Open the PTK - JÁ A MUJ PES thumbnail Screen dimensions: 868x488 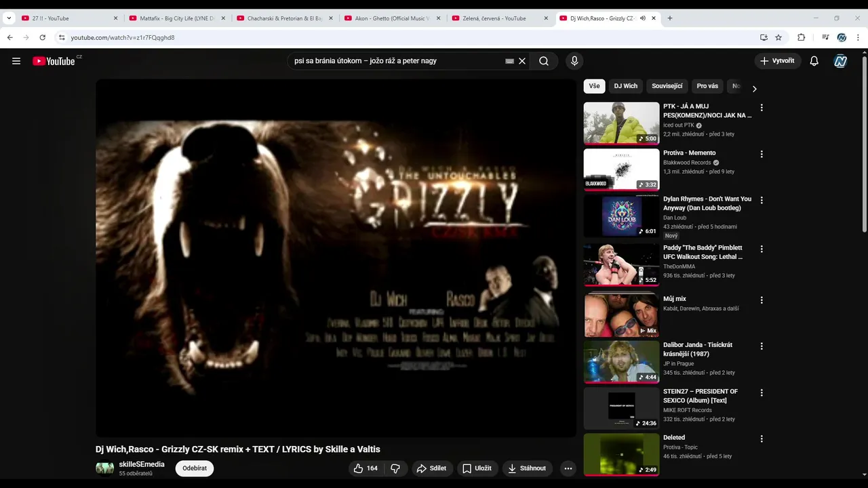(x=621, y=123)
